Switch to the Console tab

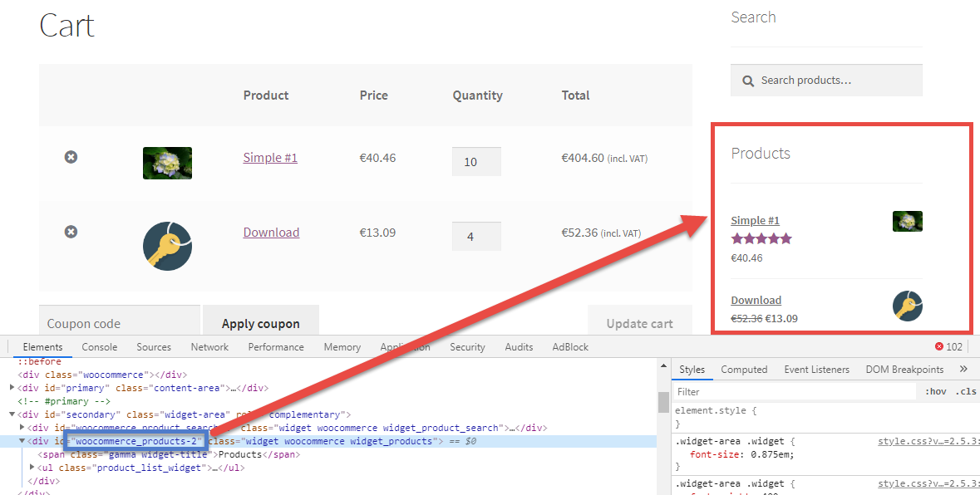[100, 347]
